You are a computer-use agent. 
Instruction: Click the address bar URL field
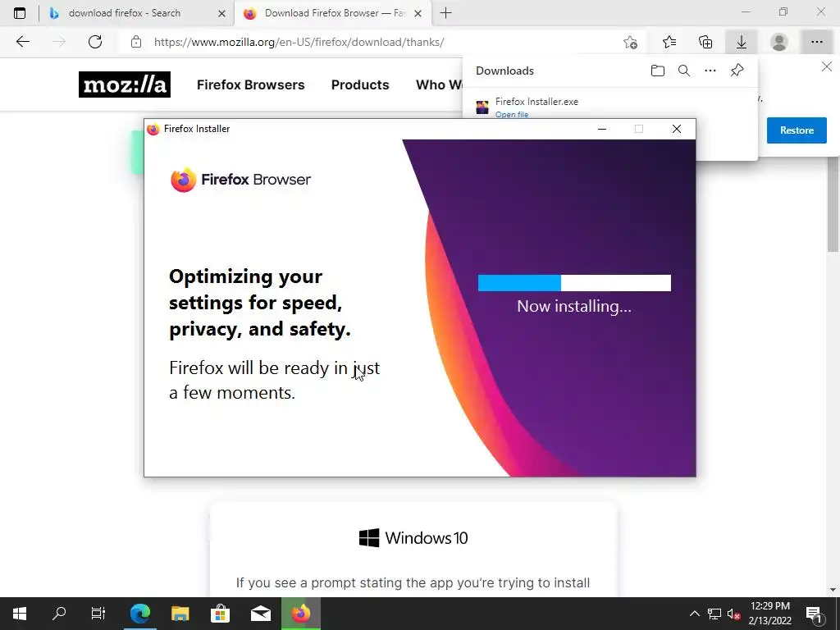point(375,42)
